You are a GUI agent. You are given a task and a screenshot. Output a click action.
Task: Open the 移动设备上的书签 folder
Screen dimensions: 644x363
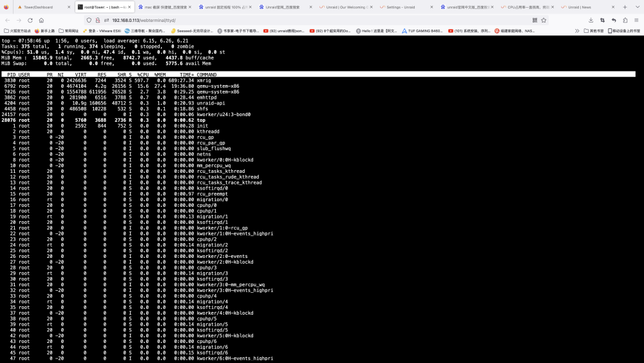[623, 31]
